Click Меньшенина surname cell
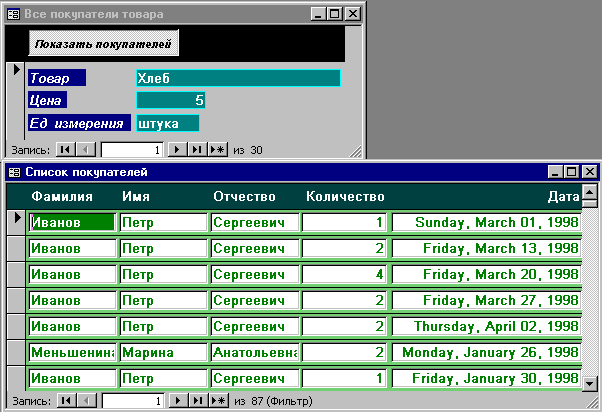The width and height of the screenshot is (602, 412). pyautogui.click(x=73, y=352)
